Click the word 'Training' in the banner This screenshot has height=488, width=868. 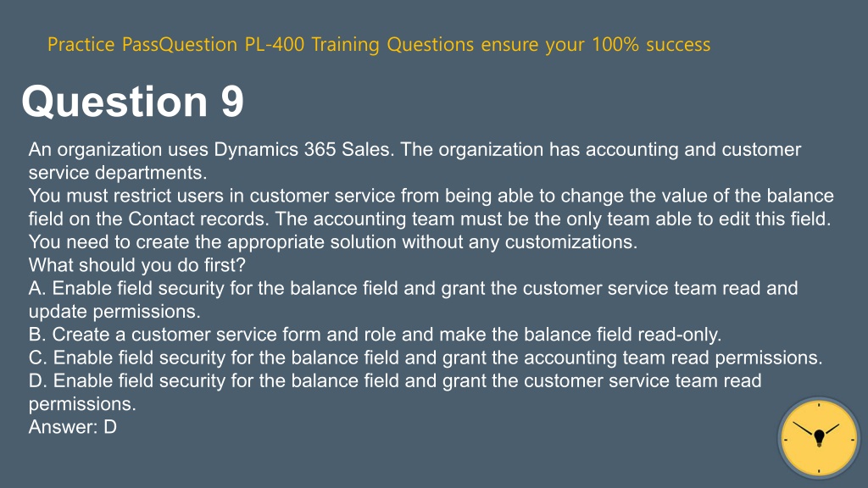[x=346, y=44]
